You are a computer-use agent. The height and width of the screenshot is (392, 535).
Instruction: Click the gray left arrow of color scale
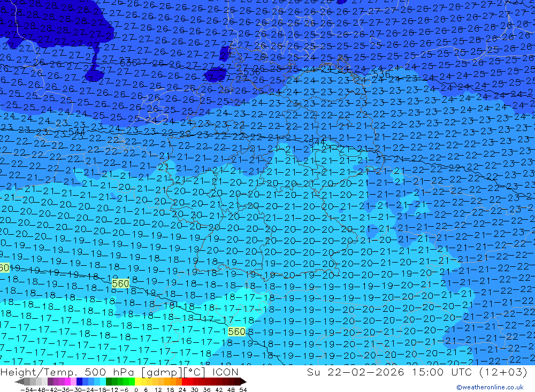click(19, 381)
